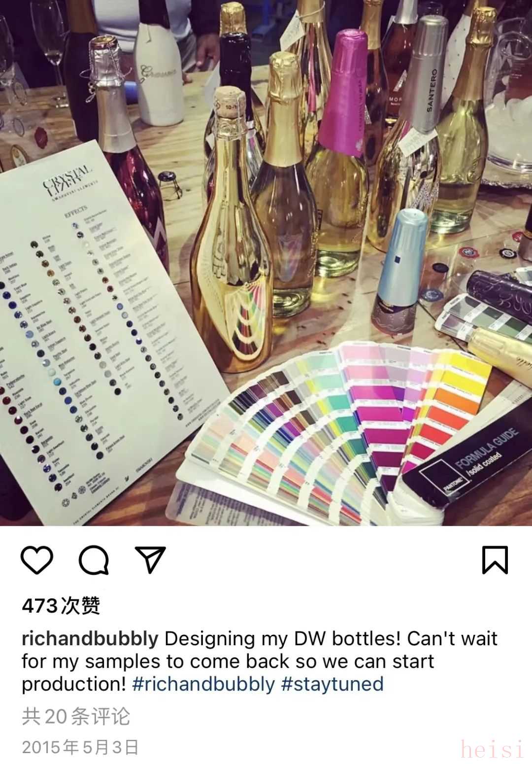
Task: Share the post with the paper plane icon
Action: [150, 559]
